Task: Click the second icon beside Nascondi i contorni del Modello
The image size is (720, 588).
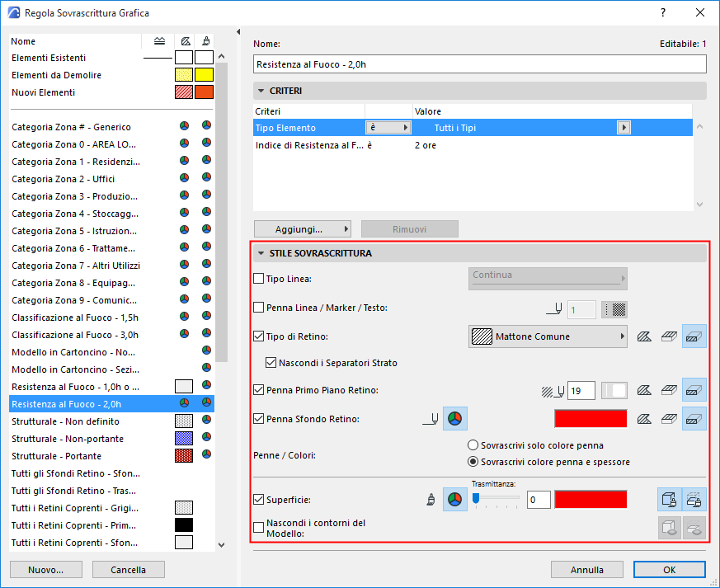Action: (694, 528)
